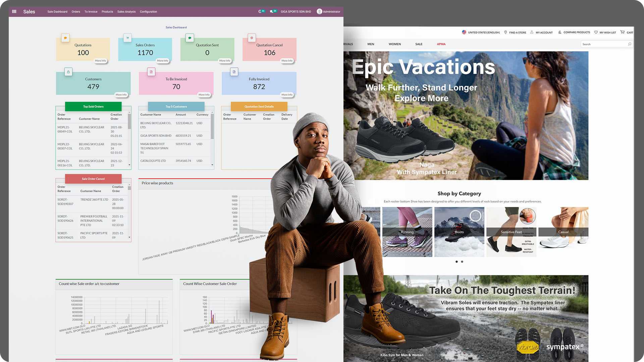
Task: Select the second carousel pagination dot
Action: point(462,262)
